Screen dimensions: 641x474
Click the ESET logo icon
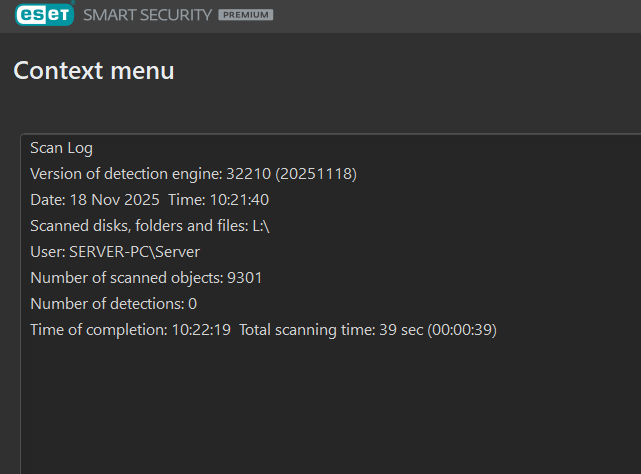(x=43, y=14)
